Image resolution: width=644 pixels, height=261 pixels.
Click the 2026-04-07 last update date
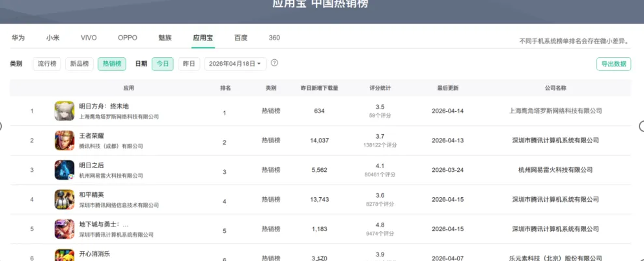pyautogui.click(x=448, y=258)
